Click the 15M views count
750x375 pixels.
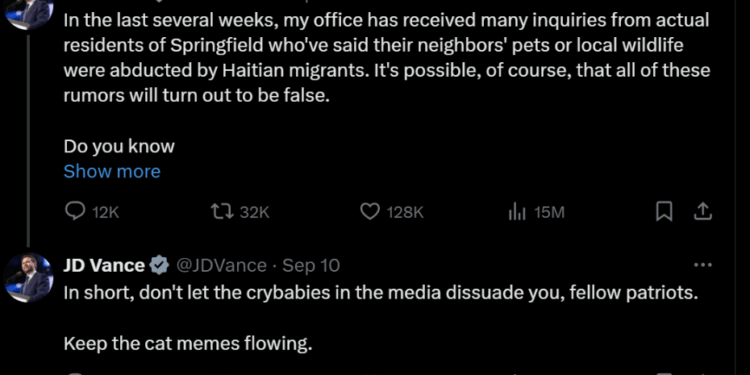point(549,212)
